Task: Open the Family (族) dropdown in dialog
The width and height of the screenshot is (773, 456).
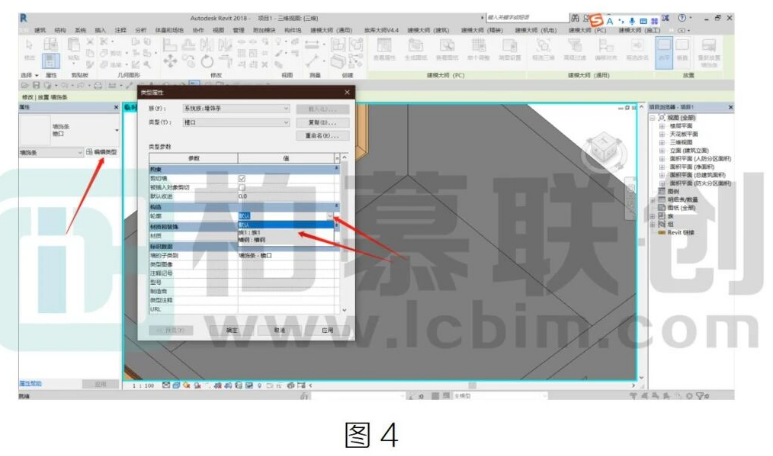Action: [x=236, y=108]
